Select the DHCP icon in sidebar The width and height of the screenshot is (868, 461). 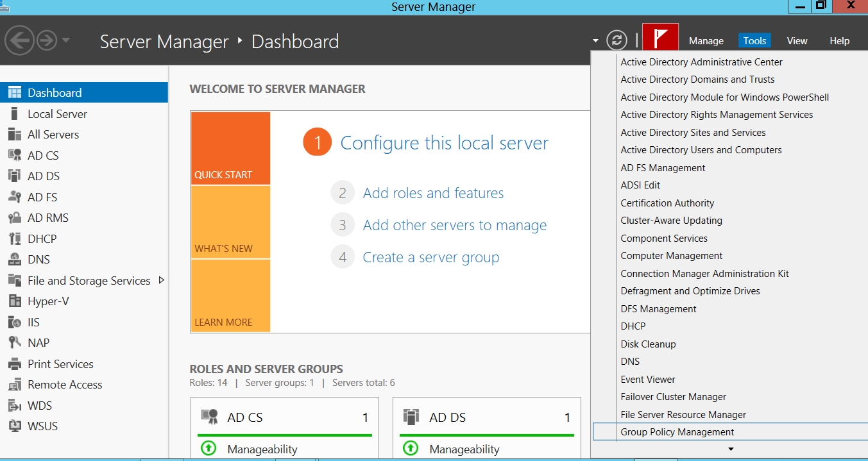click(x=15, y=239)
